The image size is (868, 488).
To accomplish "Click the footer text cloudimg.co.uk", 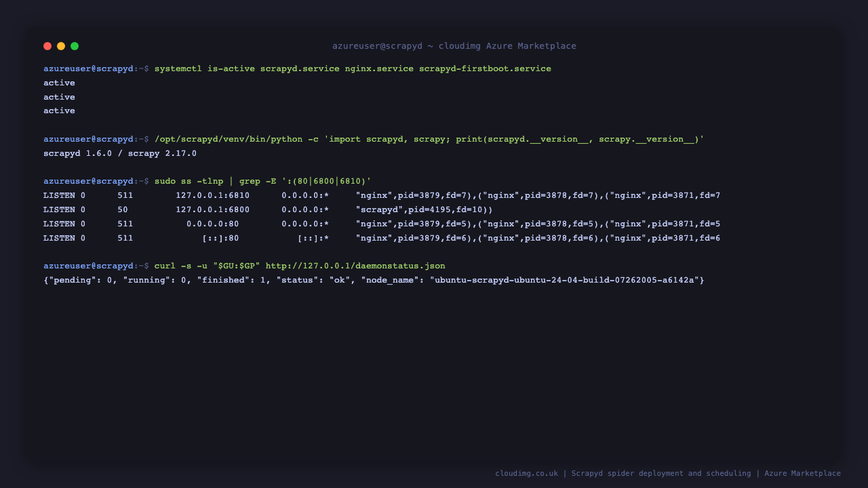I will click(526, 473).
